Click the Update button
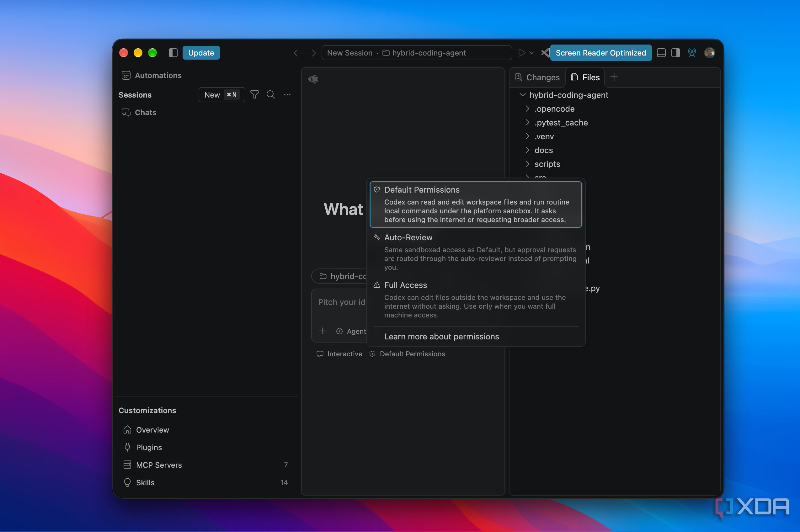This screenshot has width=800, height=532. pyautogui.click(x=201, y=53)
